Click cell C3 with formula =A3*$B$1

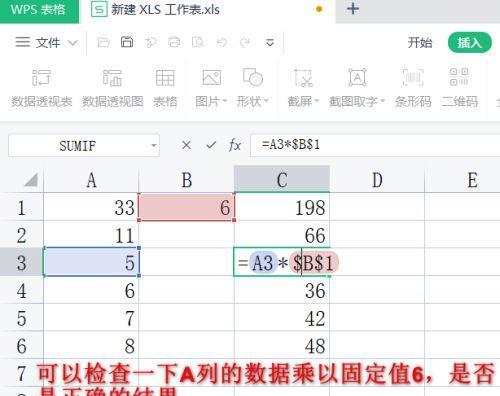pyautogui.click(x=282, y=263)
